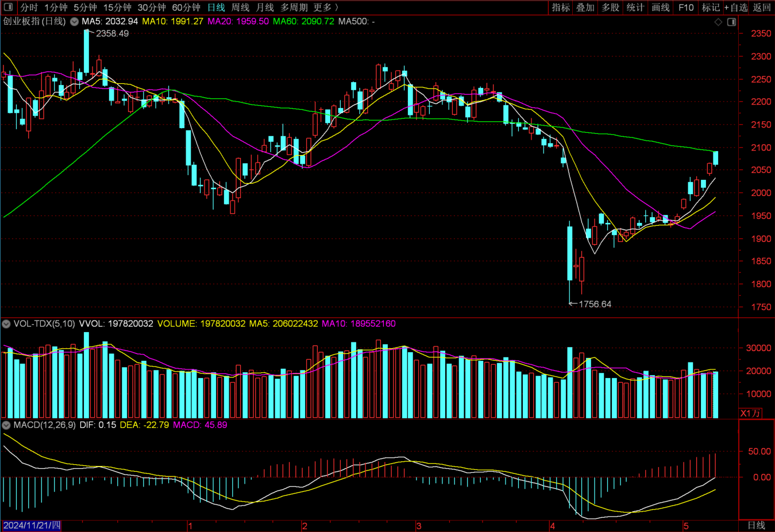Switch to 分时 intraday view
This screenshot has height=532, width=775.
tap(29, 7)
